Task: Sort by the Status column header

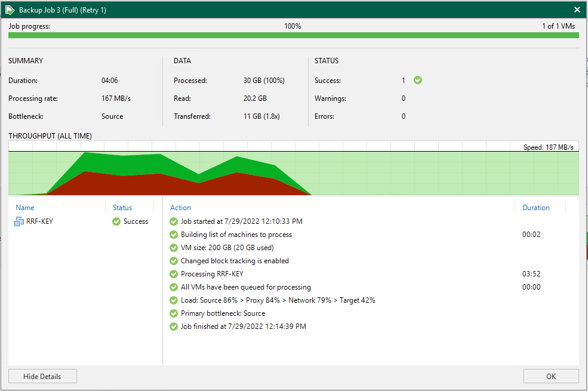Action: coord(122,208)
